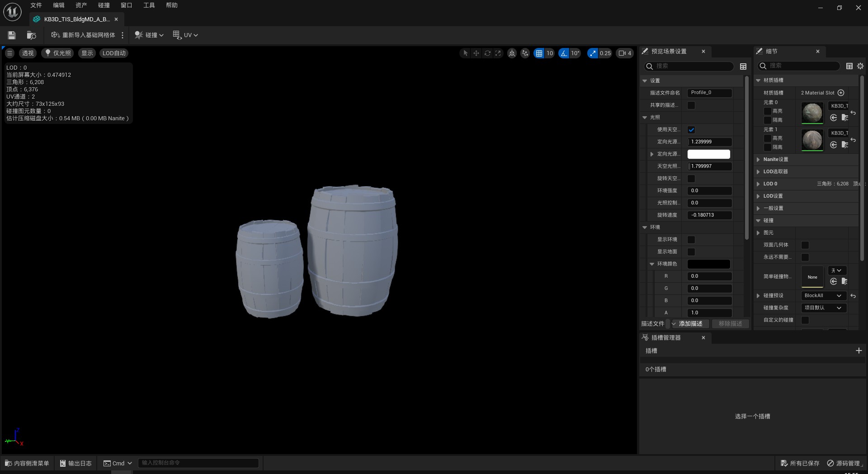This screenshot has width=868, height=474.
Task: Toggle grid snapping icon in viewport
Action: click(x=539, y=53)
